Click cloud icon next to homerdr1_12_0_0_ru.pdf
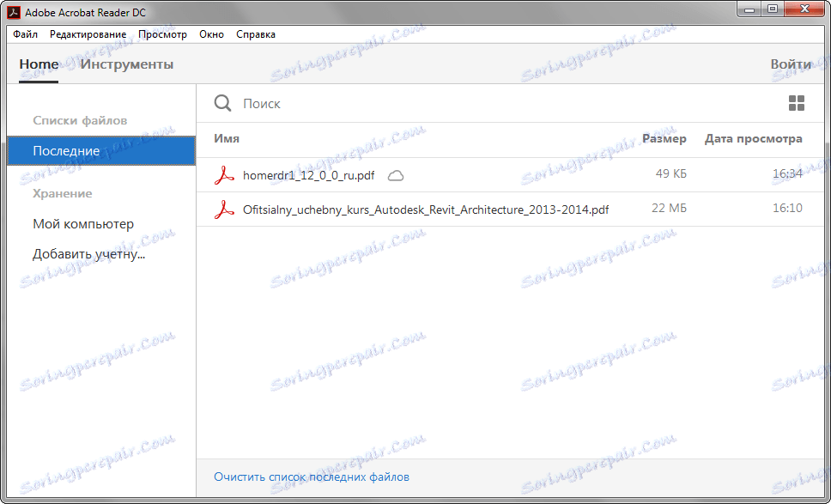 click(396, 176)
